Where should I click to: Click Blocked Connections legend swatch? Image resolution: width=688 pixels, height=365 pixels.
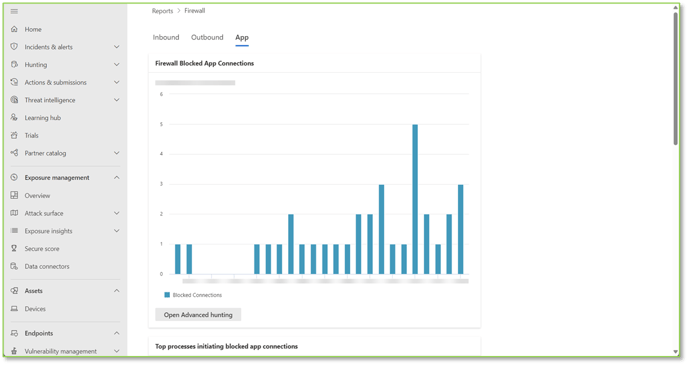pyautogui.click(x=167, y=295)
